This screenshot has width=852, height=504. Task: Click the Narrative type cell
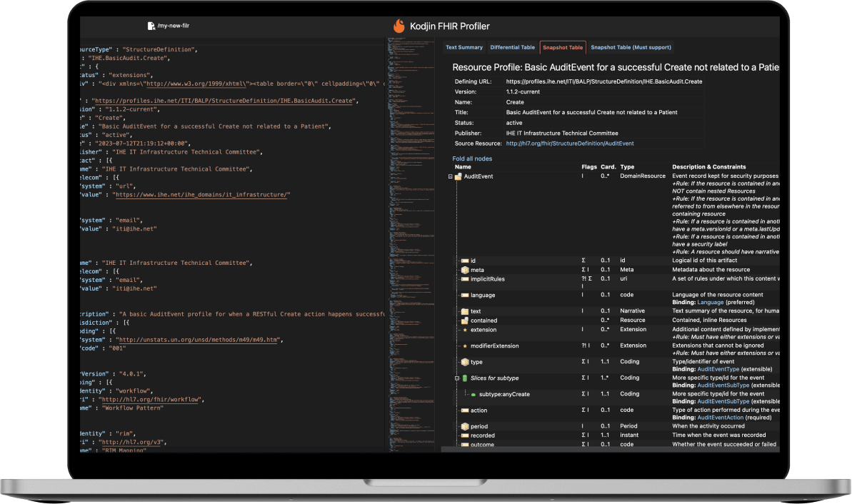pyautogui.click(x=633, y=311)
